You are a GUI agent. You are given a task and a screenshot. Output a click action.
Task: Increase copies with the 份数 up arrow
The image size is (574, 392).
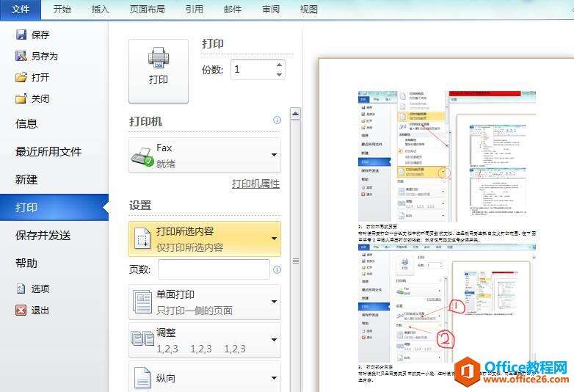[x=280, y=65]
